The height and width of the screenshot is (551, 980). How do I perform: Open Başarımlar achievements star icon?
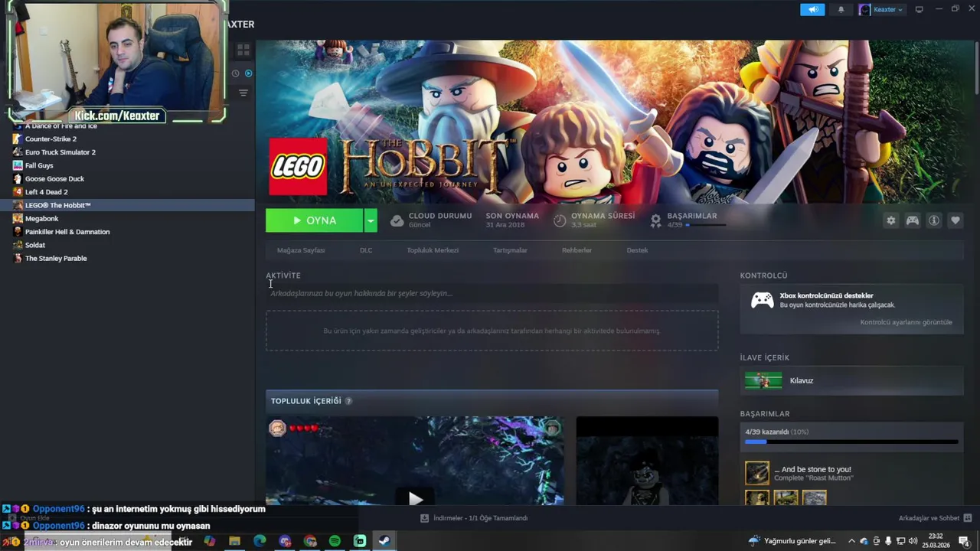(x=655, y=220)
